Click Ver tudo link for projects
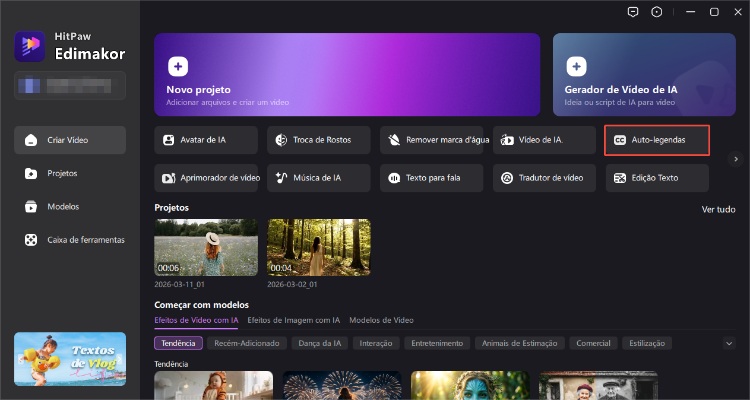The image size is (750, 400). 718,209
